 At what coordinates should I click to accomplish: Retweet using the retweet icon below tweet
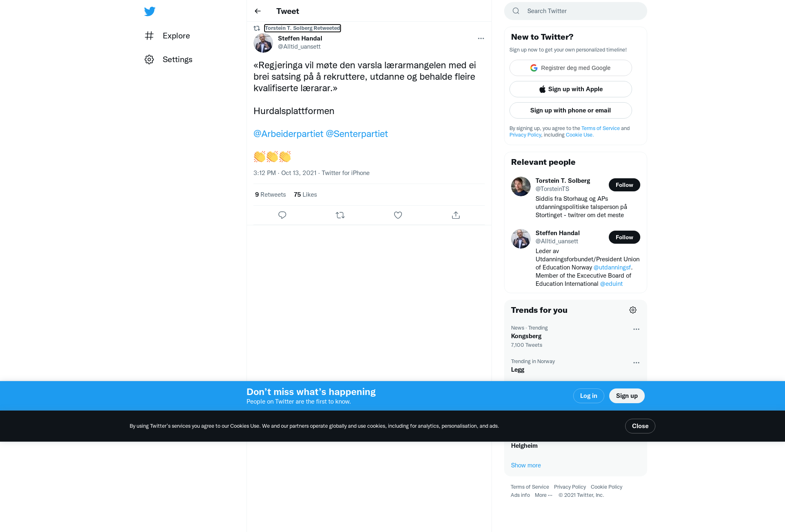tap(340, 215)
